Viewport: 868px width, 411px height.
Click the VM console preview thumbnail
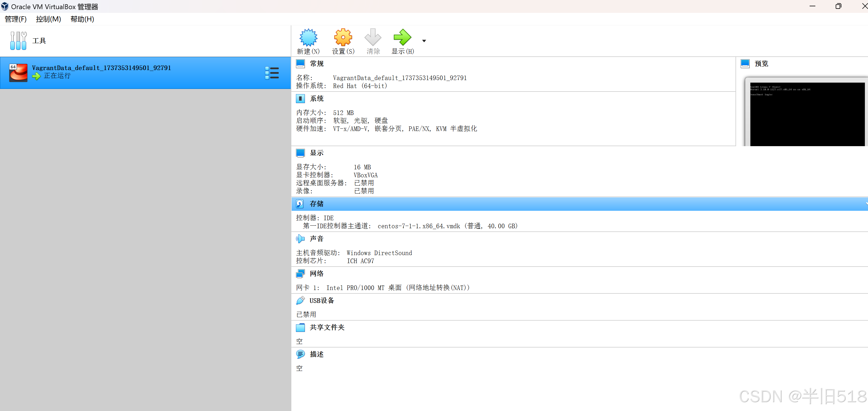pos(807,114)
